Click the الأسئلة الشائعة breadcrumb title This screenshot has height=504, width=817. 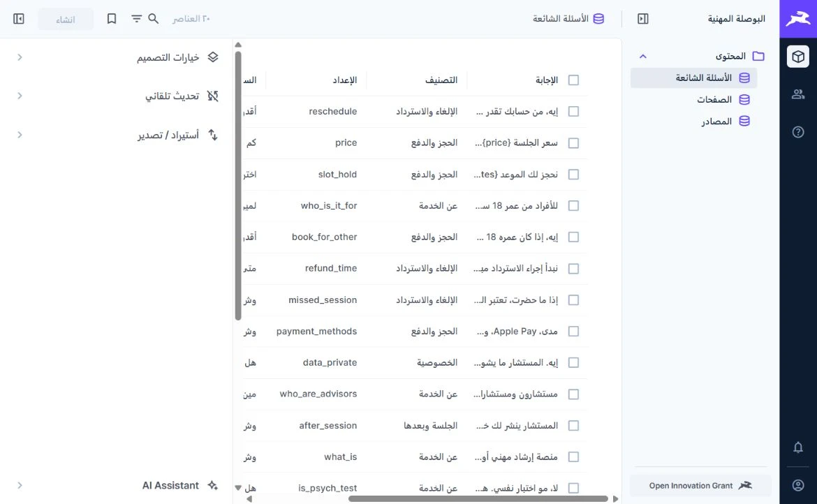560,19
